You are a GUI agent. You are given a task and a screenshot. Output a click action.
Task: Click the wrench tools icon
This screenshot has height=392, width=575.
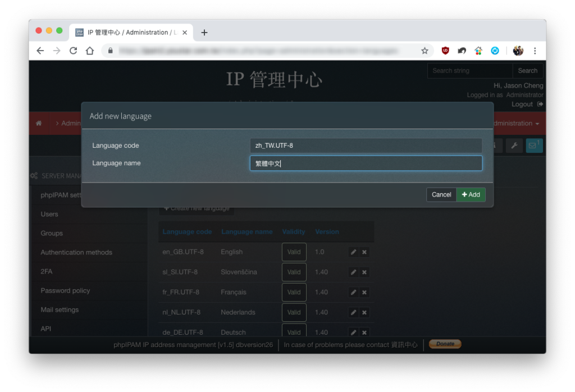(514, 145)
